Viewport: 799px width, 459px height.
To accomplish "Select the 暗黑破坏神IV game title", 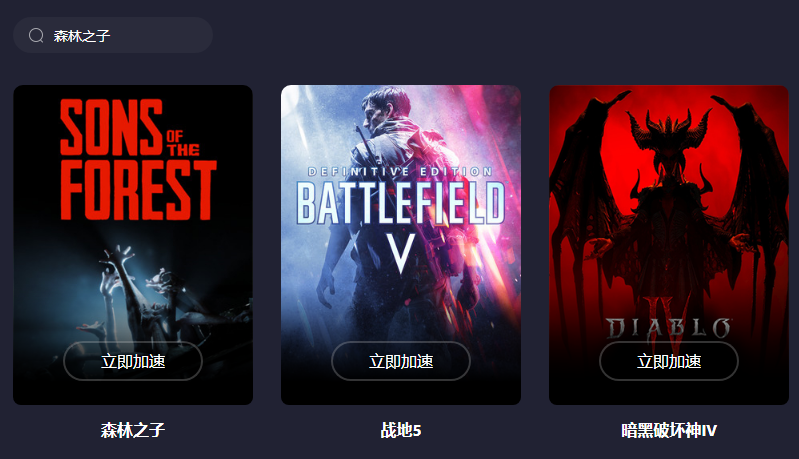I will coord(669,430).
